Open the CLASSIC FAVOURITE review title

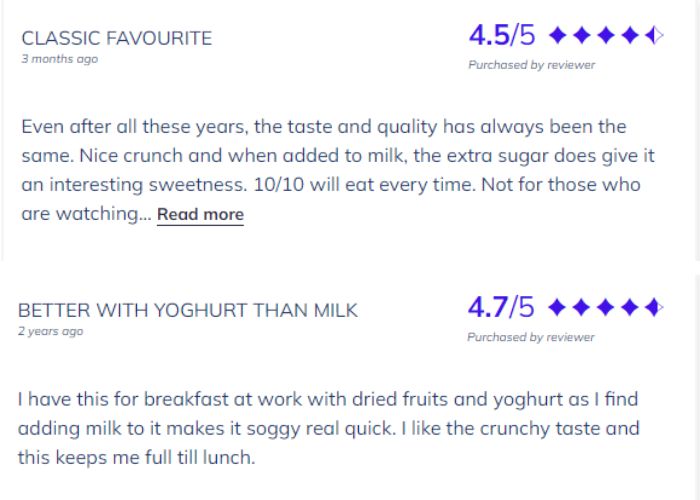[116, 38]
